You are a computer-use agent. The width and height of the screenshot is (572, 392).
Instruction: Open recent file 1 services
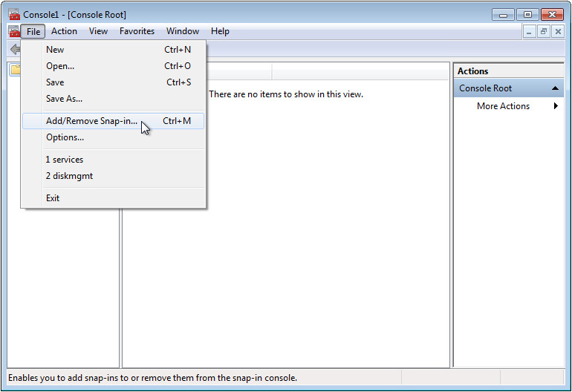(x=113, y=160)
